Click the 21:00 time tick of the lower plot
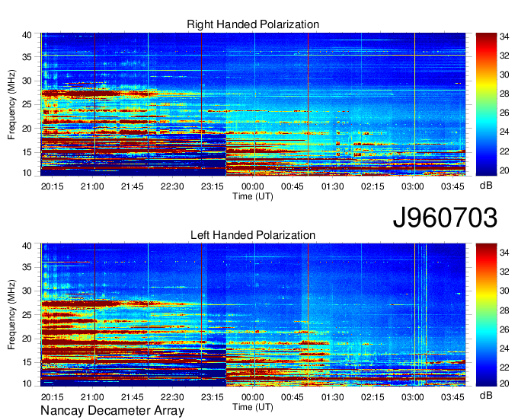 click(92, 397)
